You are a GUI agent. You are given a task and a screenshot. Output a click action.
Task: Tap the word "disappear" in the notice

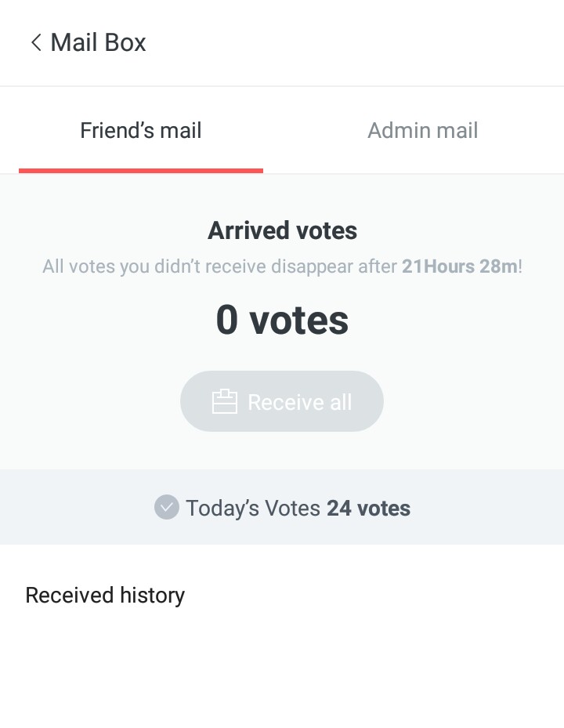(312, 266)
